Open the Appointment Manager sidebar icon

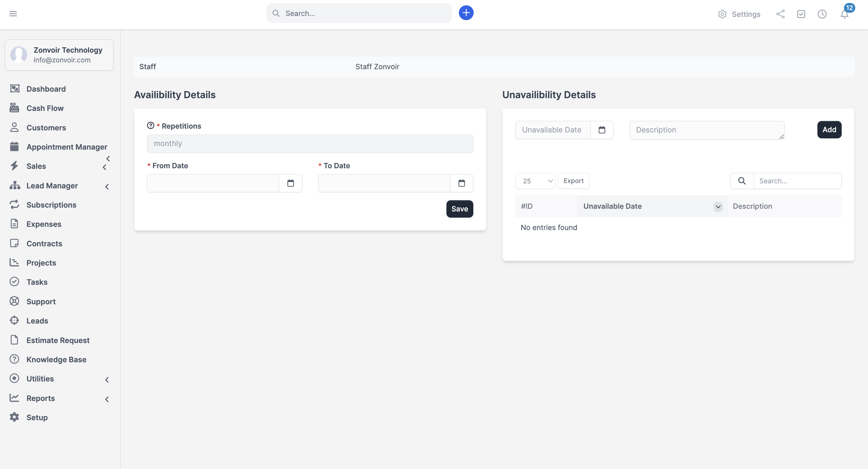pos(15,147)
